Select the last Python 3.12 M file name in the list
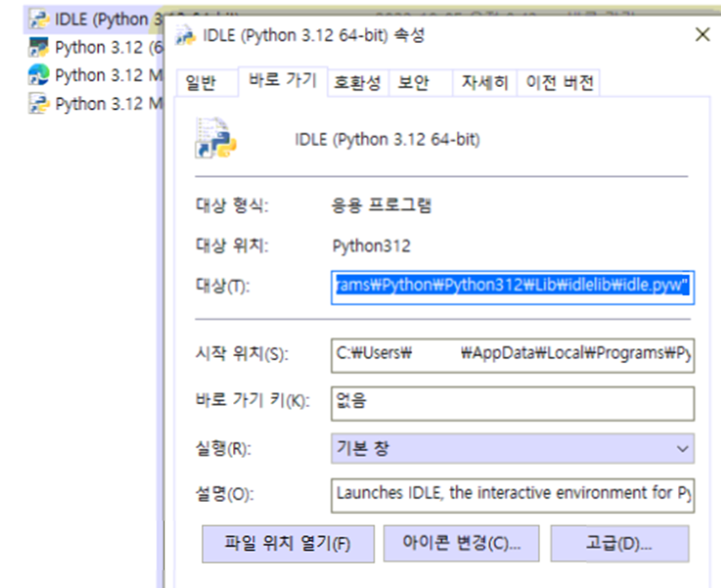The height and width of the screenshot is (588, 721). tap(108, 104)
